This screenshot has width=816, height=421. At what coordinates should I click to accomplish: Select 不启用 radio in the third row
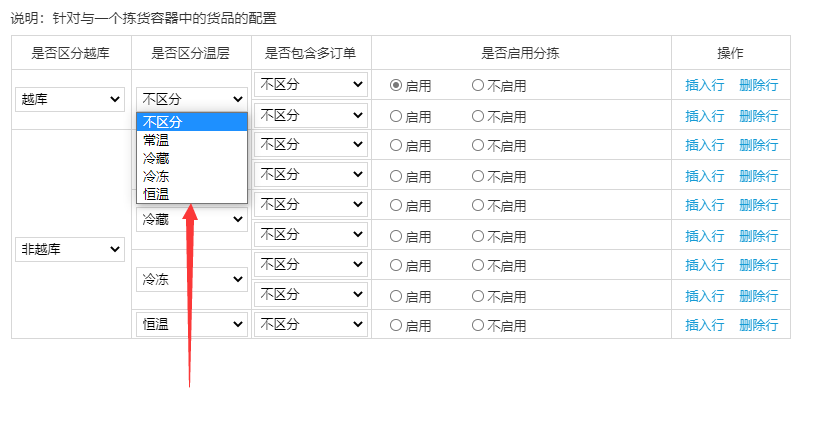[478, 146]
